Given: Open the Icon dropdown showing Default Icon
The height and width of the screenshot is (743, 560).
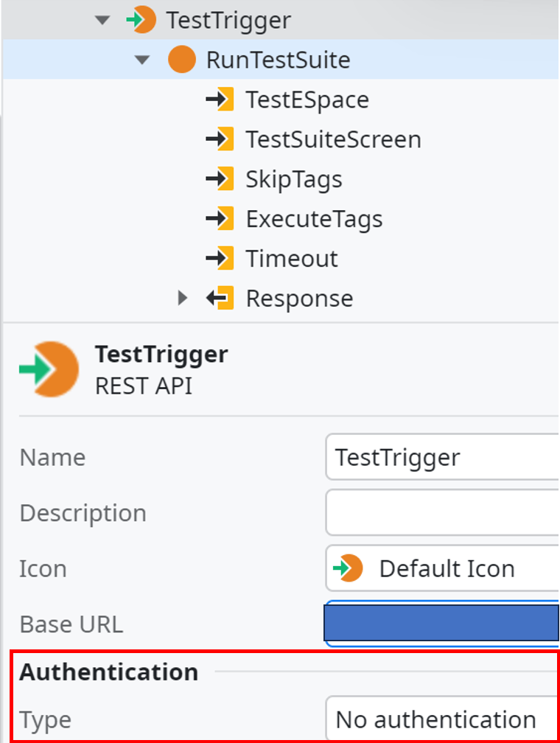Looking at the screenshot, I should (x=443, y=568).
